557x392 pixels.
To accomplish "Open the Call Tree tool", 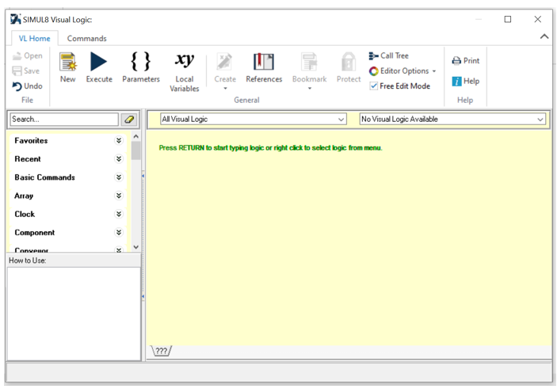I will click(x=389, y=55).
